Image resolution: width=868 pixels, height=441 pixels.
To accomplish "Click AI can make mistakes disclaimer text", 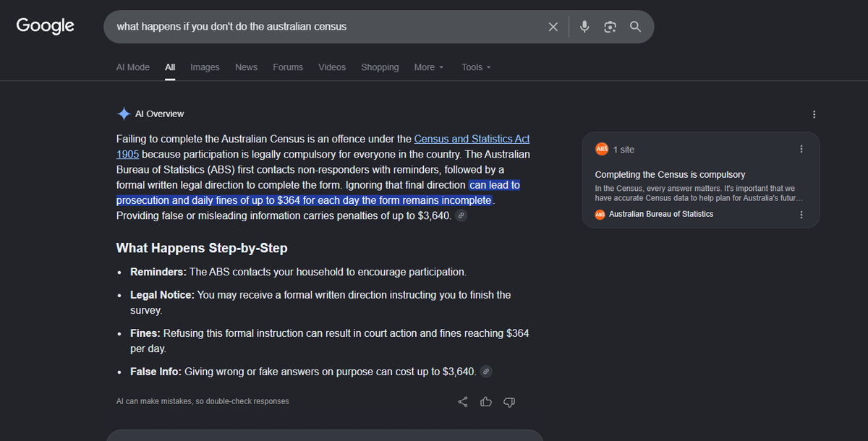I will point(203,401).
